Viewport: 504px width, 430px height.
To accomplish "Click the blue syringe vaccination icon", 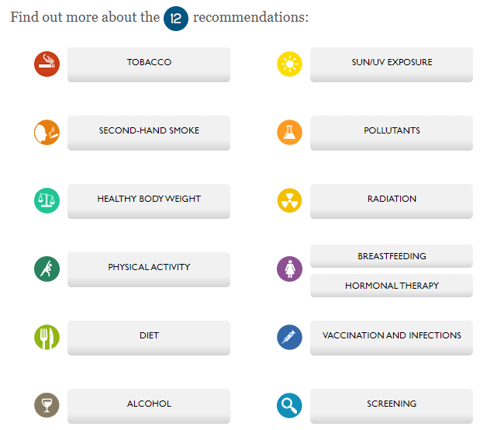I will pos(289,337).
